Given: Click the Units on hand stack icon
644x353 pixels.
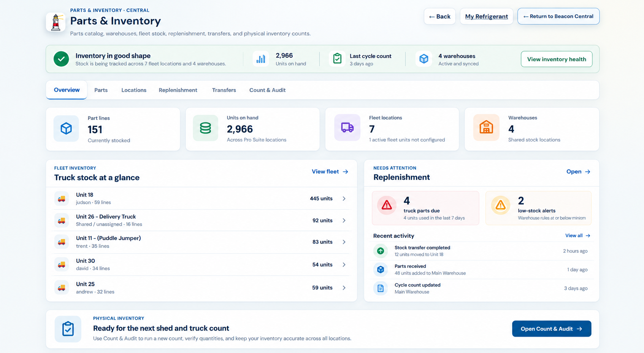Looking at the screenshot, I should click(206, 128).
